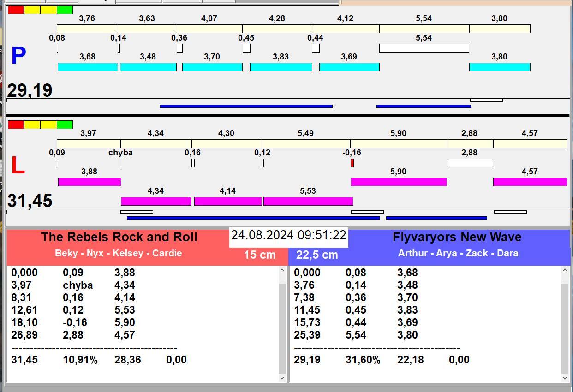Viewport: 573px width, 392px height.
Task: Click The Rebels Rock and Roll team header
Action: (119, 237)
